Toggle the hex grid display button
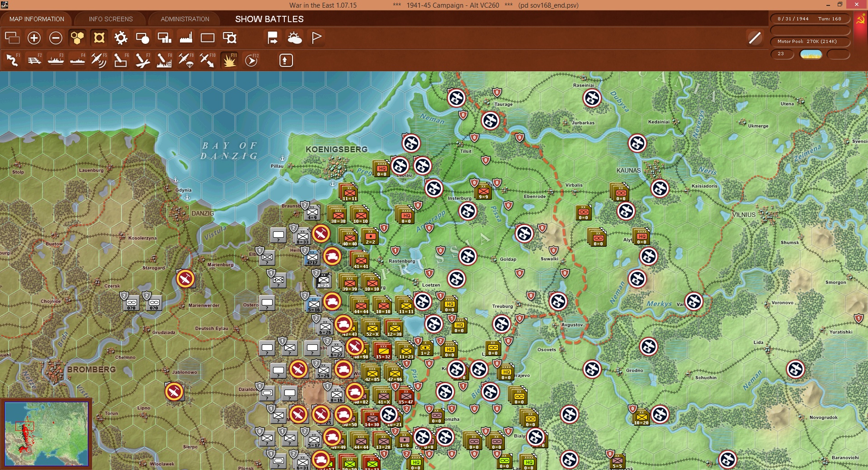Viewport: 868px width, 470px height. [77, 38]
